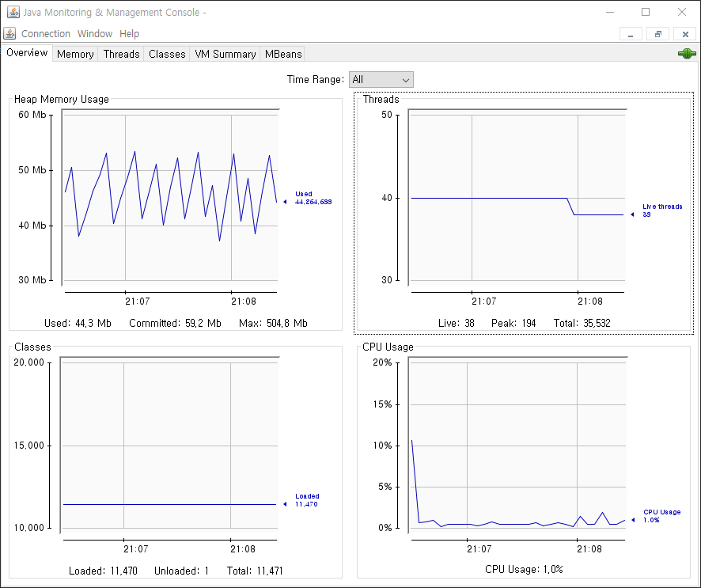Click the CPU Usage chart area

(x=517, y=444)
